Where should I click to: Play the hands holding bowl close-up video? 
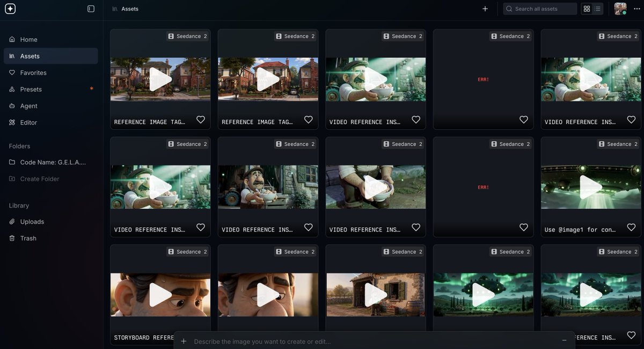pos(376,187)
